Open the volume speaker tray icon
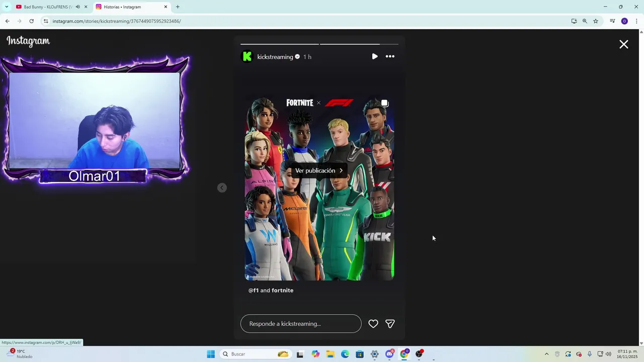This screenshot has width=644, height=362. pyautogui.click(x=608, y=354)
